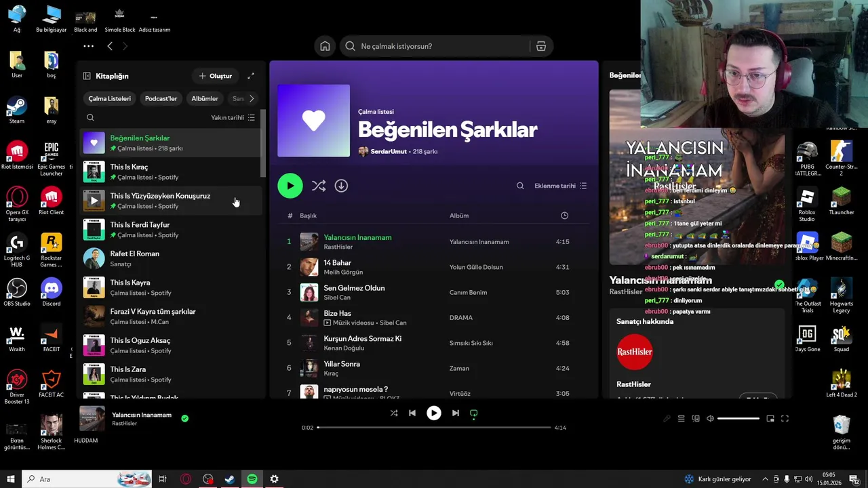The image size is (868, 488).
Task: Open Spotify from the Windows taskbar
Action: (252, 479)
